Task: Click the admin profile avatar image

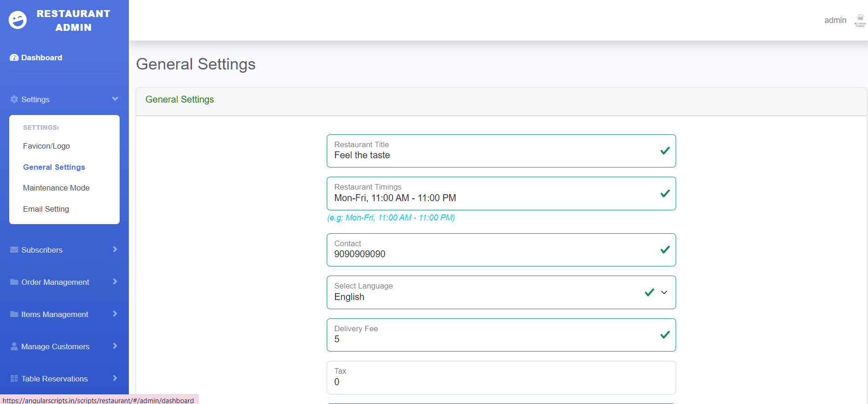Action: pyautogui.click(x=860, y=20)
